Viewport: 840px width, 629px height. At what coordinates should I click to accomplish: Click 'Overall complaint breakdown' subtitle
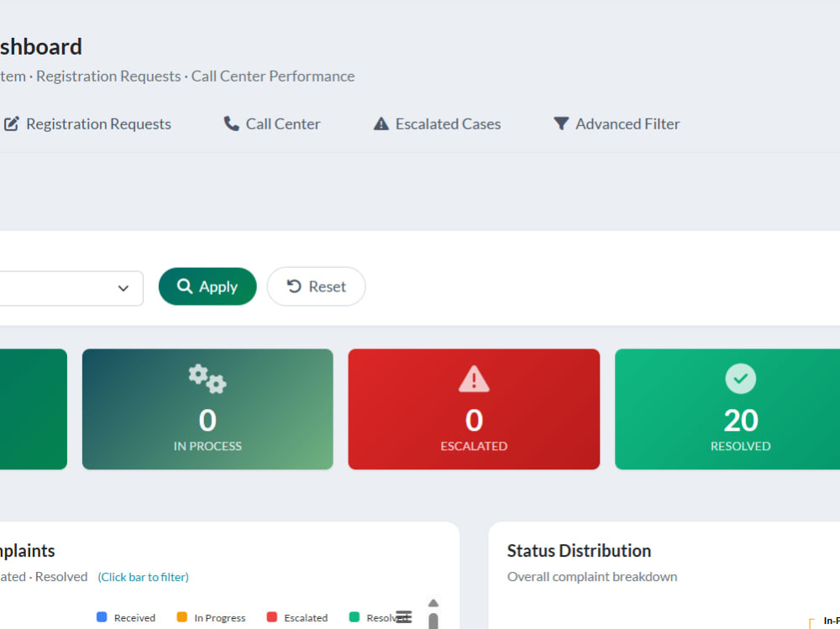click(x=592, y=576)
